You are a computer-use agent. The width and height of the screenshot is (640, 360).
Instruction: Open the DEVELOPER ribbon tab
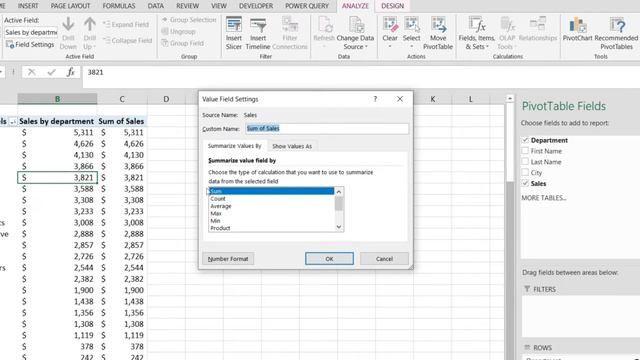coord(256,6)
